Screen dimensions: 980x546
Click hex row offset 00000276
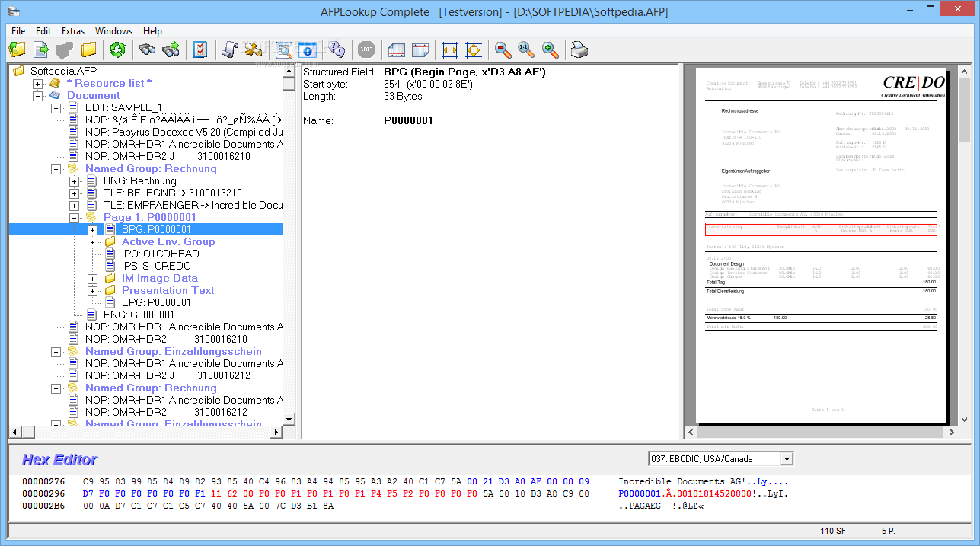pos(43,481)
